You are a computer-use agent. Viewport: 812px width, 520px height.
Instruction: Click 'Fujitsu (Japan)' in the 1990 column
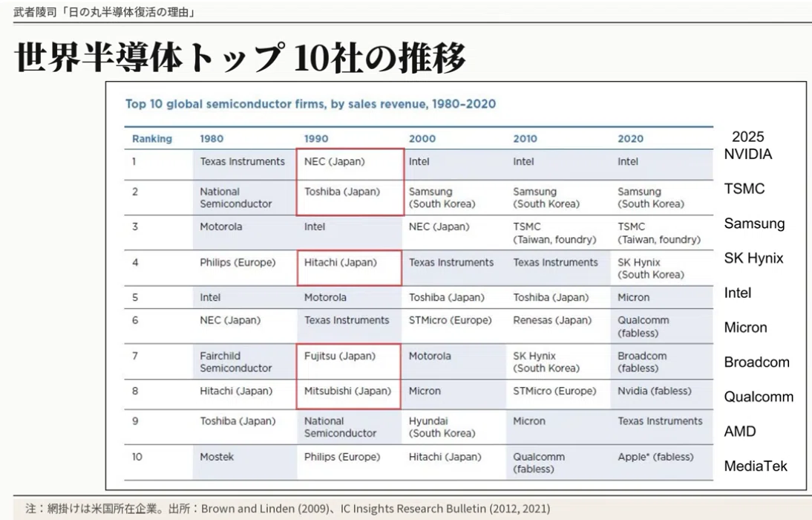click(x=340, y=356)
